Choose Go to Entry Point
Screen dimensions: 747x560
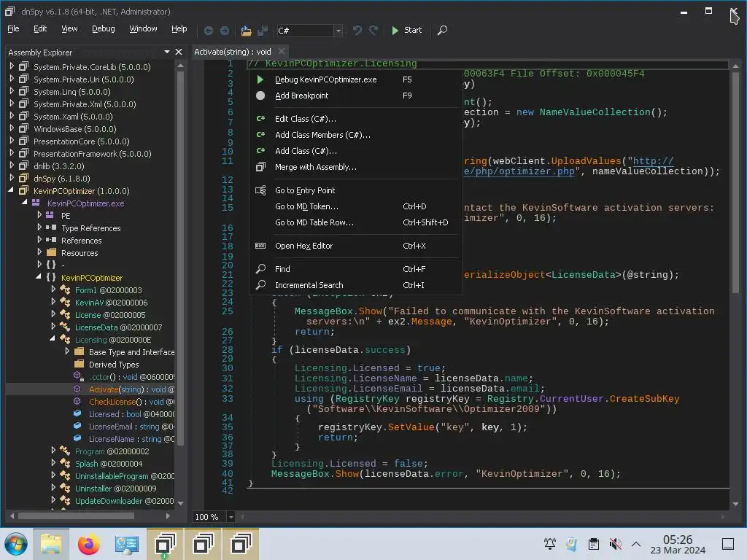[355, 190]
